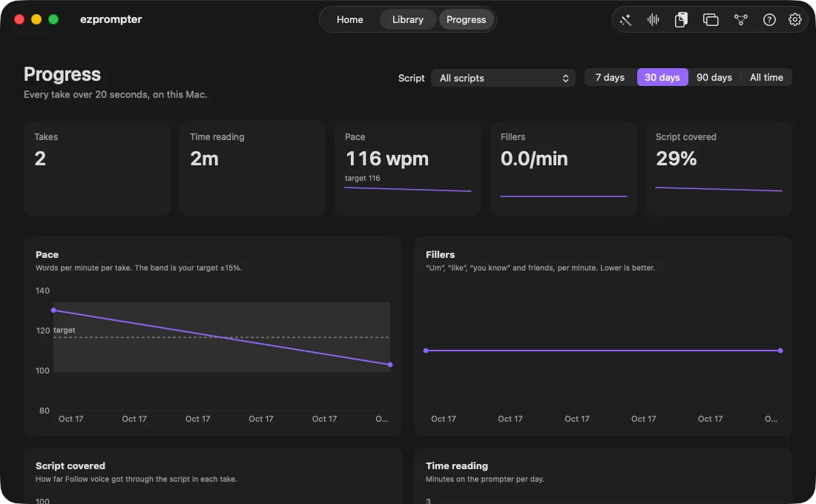Open help via question mark icon
816x504 pixels.
[769, 20]
